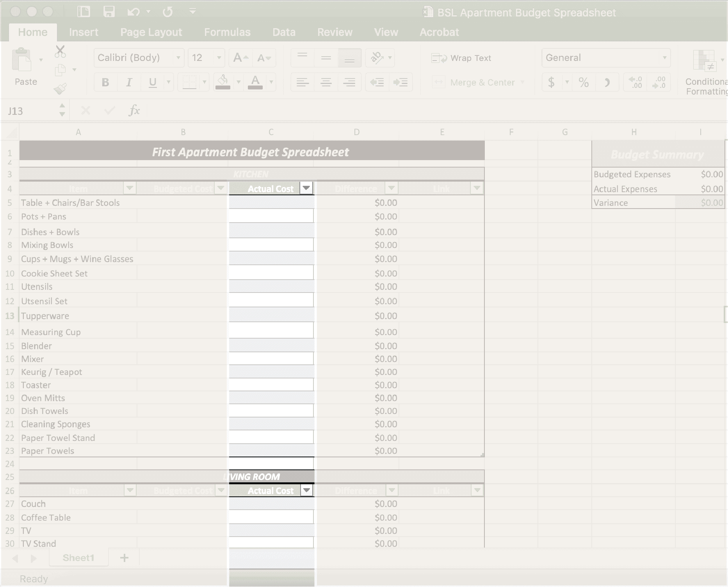Click the Decrease Decimal button

point(659,82)
